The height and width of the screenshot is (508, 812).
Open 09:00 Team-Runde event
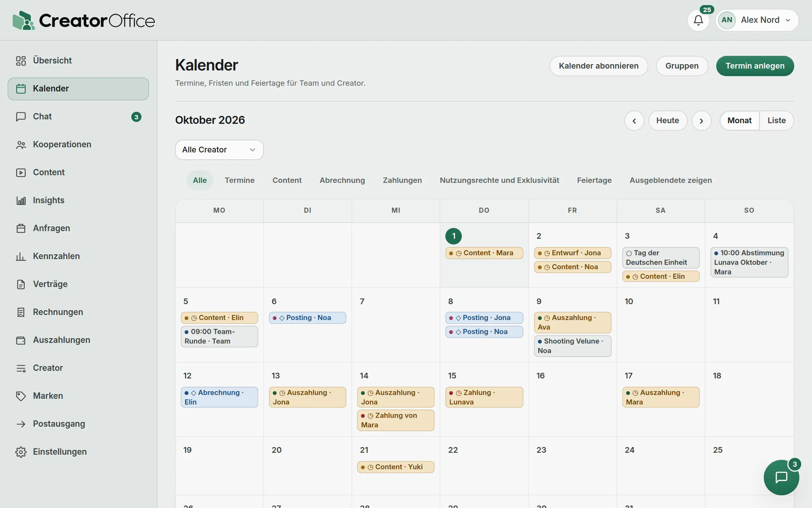[219, 336]
